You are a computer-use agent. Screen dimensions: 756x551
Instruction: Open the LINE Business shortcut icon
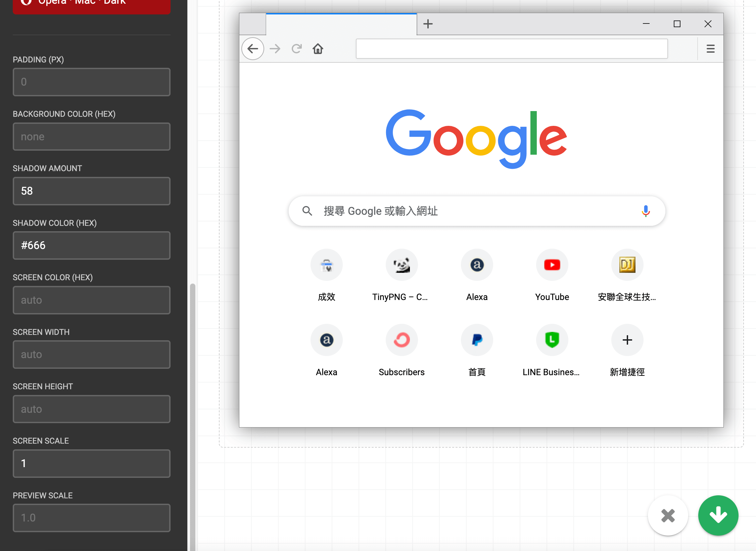click(552, 340)
